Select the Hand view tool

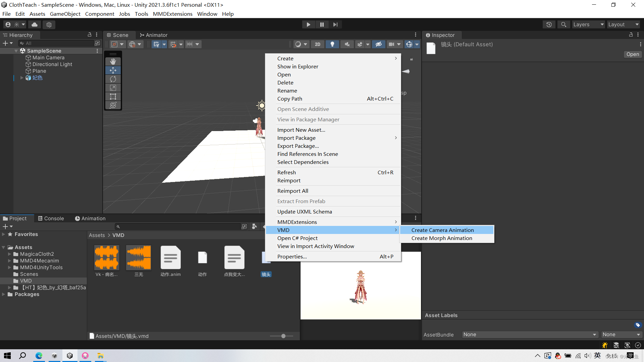(x=113, y=62)
